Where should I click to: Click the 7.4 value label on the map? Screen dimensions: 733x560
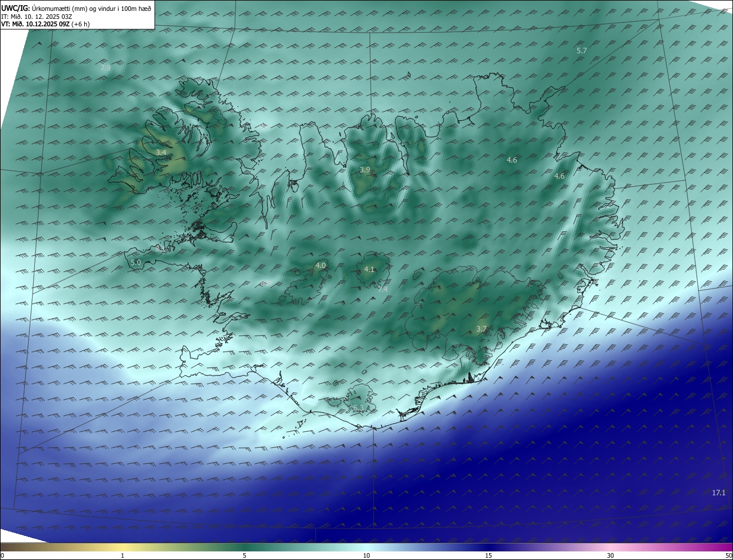coord(383,290)
